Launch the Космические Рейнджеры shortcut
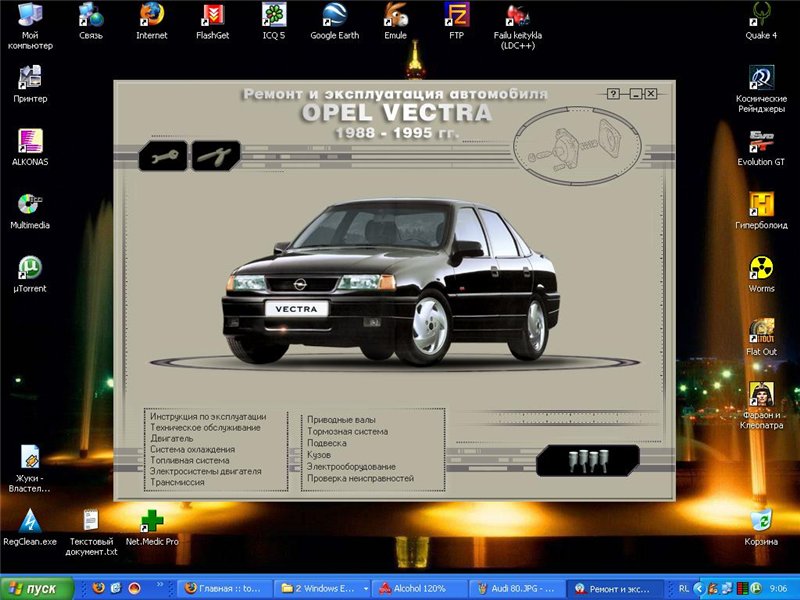The width and height of the screenshot is (800, 600). [x=761, y=89]
